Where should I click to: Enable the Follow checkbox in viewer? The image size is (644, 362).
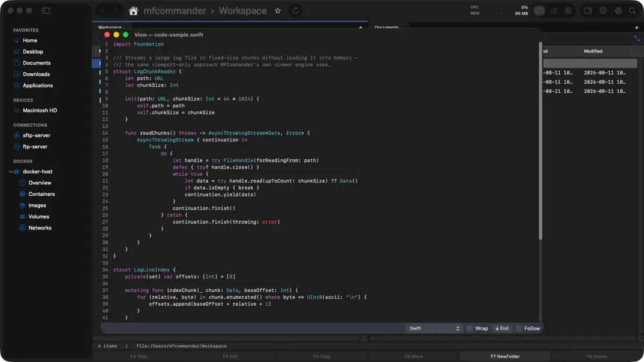click(518, 328)
